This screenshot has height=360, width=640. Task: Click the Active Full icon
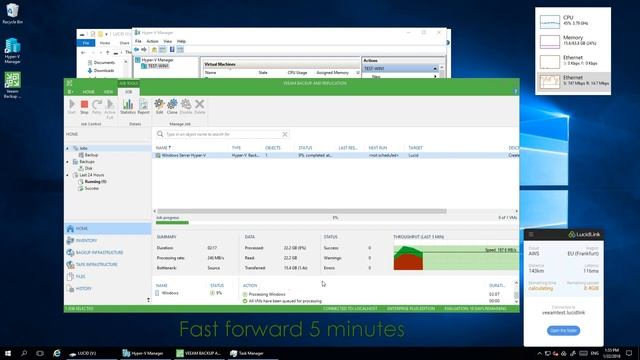[110, 109]
